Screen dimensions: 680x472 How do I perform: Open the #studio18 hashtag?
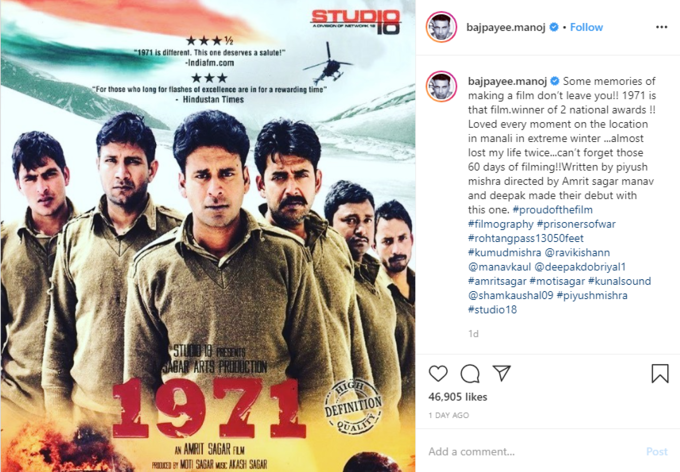tap(492, 310)
